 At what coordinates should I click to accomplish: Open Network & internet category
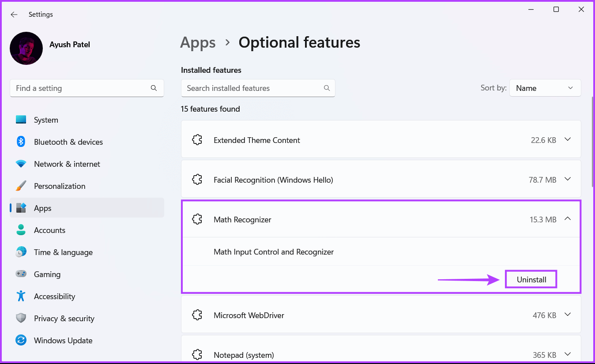tap(87, 164)
